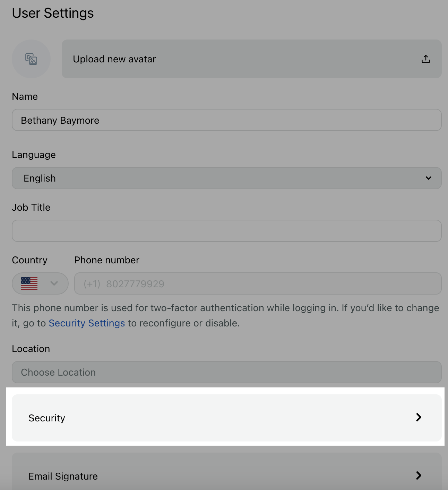The width and height of the screenshot is (448, 490).
Task: Click the Language label text
Action: [34, 155]
